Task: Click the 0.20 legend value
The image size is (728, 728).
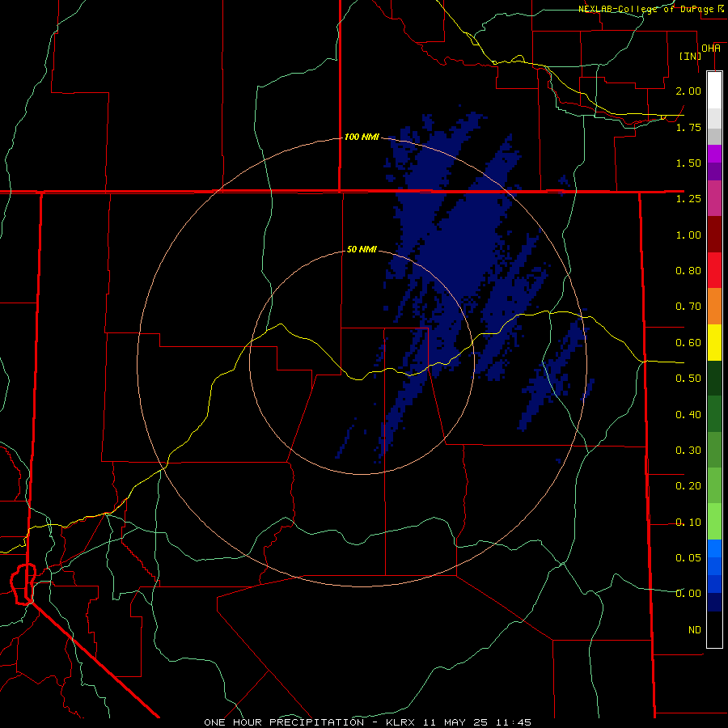Action: click(x=688, y=486)
